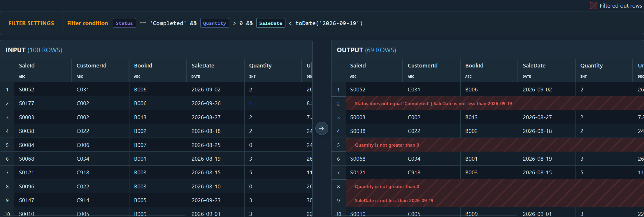Image resolution: width=644 pixels, height=217 pixels.
Task: Click S0177 in the Input table
Action: click(x=27, y=103)
